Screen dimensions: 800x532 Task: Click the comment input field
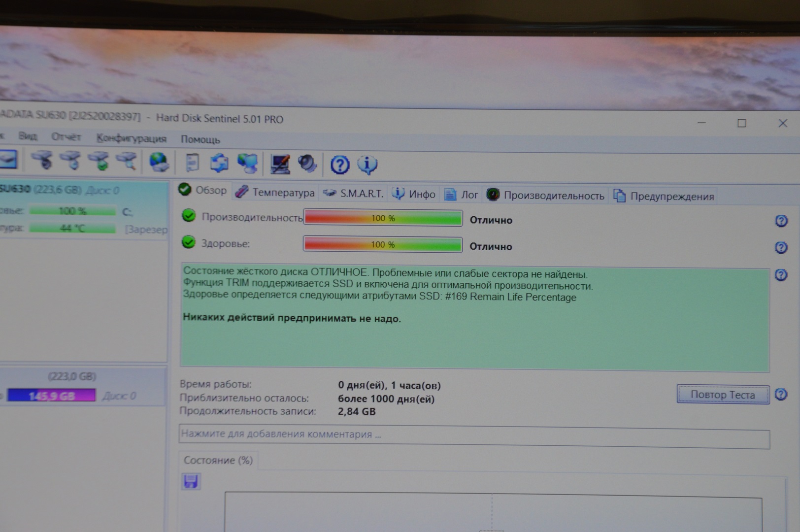click(x=473, y=436)
